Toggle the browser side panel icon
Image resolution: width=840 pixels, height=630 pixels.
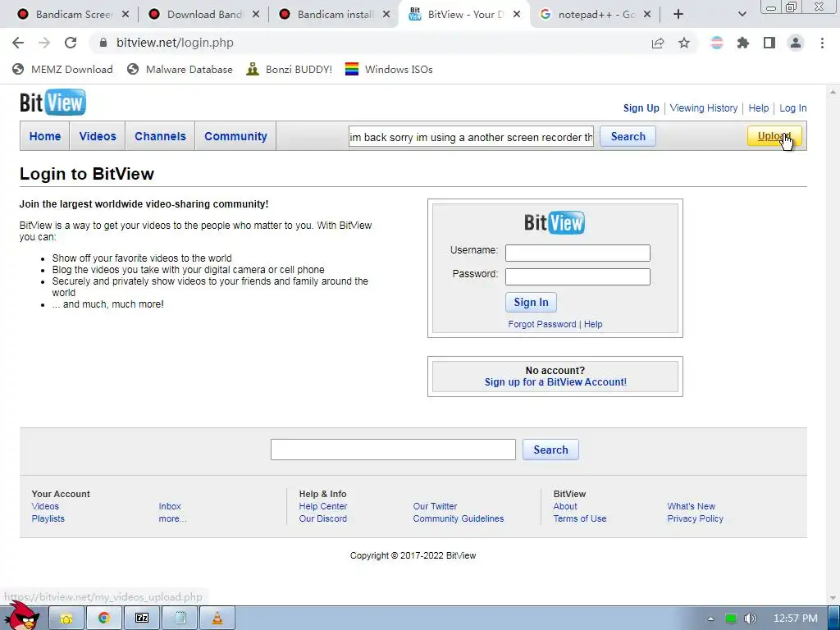[769, 43]
